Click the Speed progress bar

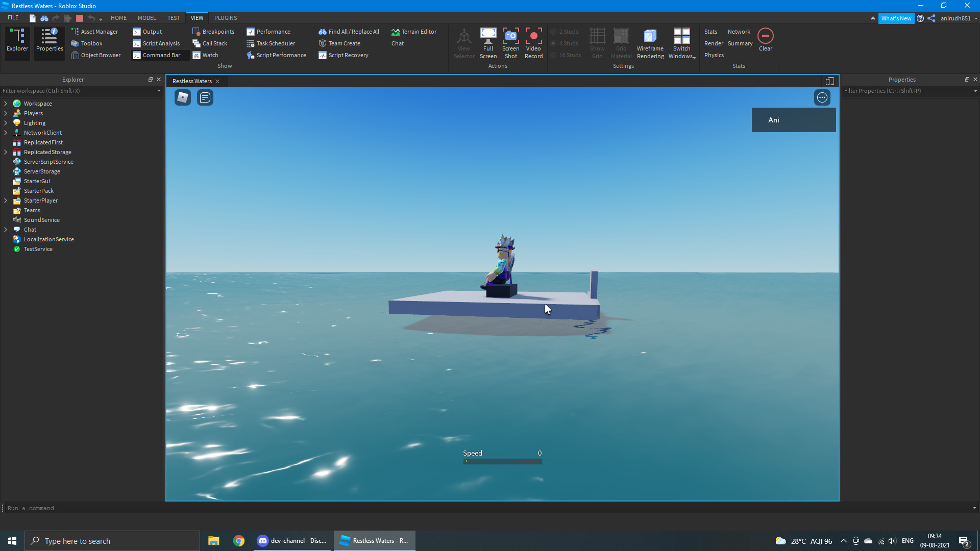coord(503,461)
